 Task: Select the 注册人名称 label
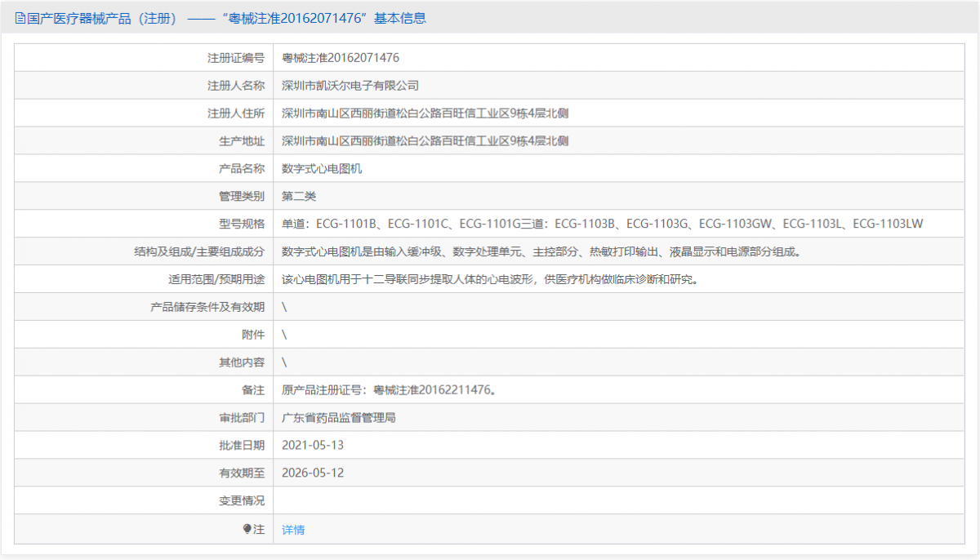(x=236, y=86)
